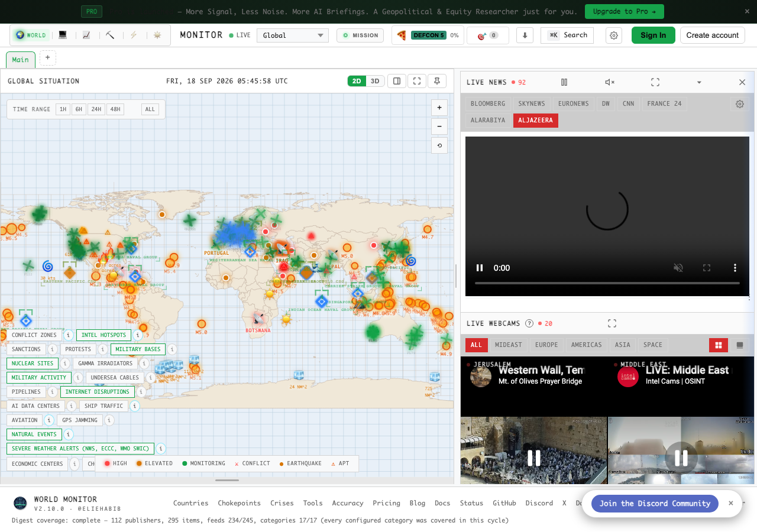Disable the Nuclear Sites layer
This screenshot has width=757, height=532.
pyautogui.click(x=33, y=364)
